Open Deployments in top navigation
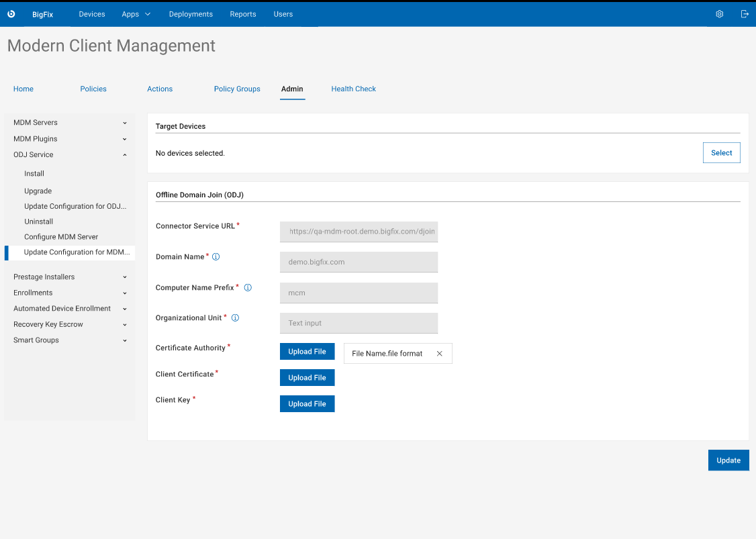Screen dimensions: 756x539 coord(191,14)
